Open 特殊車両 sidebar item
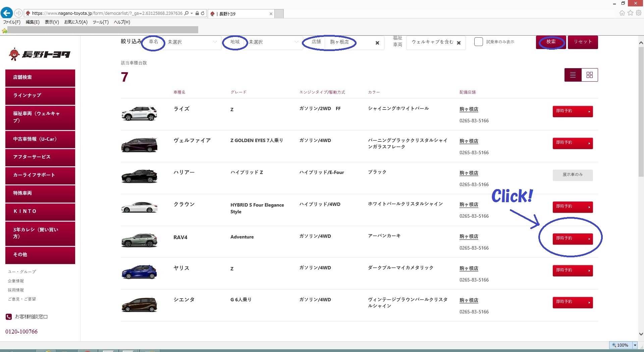Viewport: 644px width, 352px height. click(x=40, y=193)
